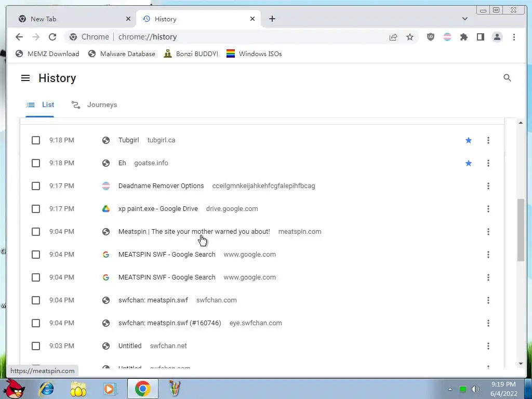Launch media player from taskbar
Image resolution: width=532 pixels, height=399 pixels.
110,389
